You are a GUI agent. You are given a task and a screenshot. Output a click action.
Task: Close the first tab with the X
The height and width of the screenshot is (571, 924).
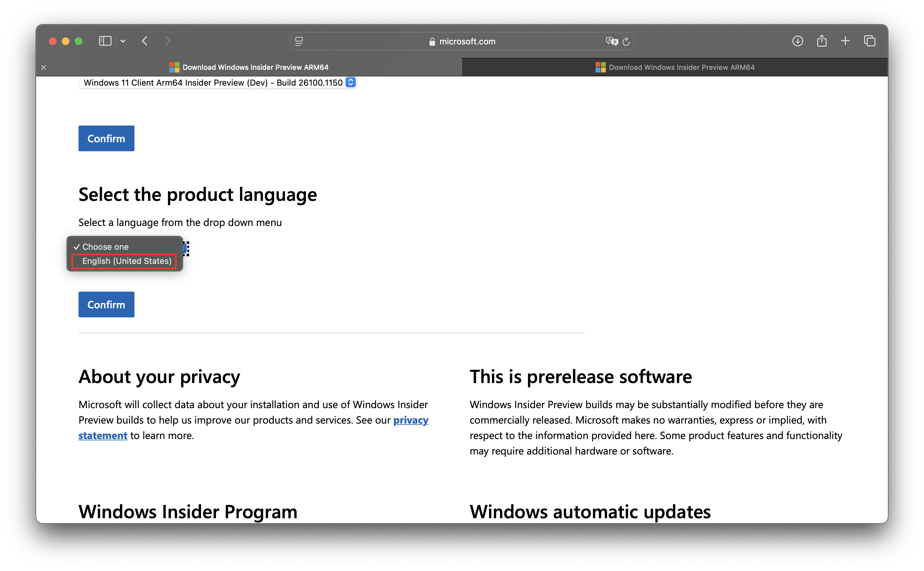(x=44, y=67)
